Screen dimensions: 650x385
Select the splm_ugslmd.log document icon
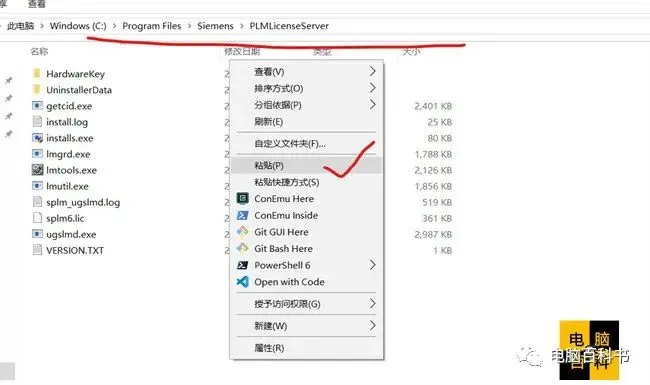click(x=37, y=202)
